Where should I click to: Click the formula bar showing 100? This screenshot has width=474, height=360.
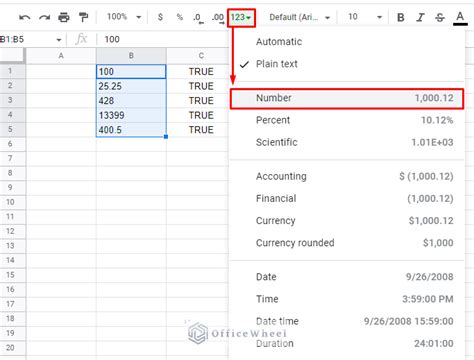click(x=163, y=39)
